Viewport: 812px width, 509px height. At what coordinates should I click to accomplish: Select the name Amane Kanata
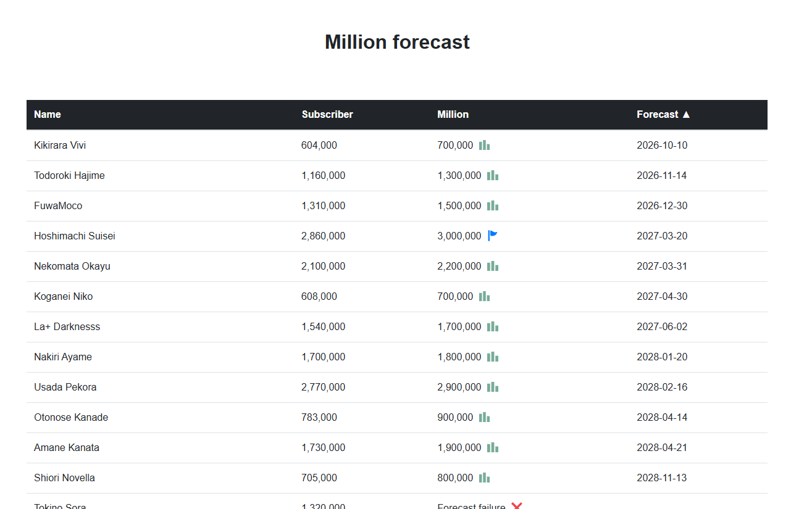pyautogui.click(x=67, y=448)
